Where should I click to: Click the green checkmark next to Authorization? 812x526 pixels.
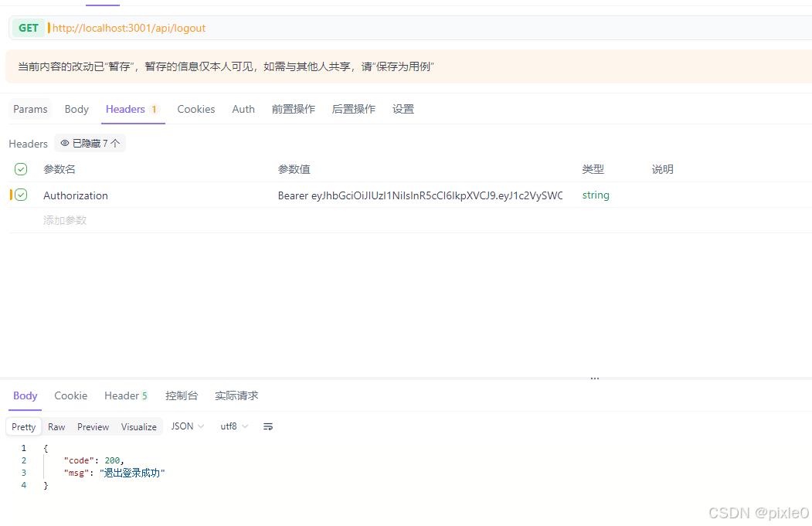pyautogui.click(x=20, y=195)
